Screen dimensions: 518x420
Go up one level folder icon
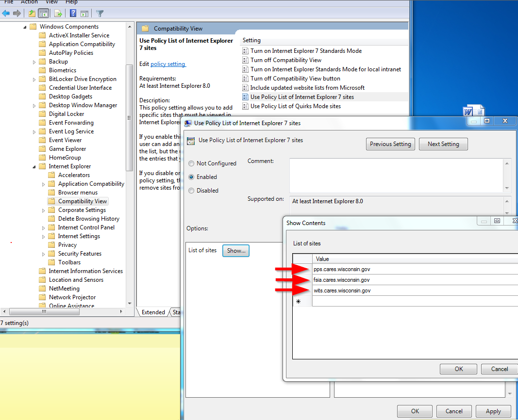[x=32, y=14]
